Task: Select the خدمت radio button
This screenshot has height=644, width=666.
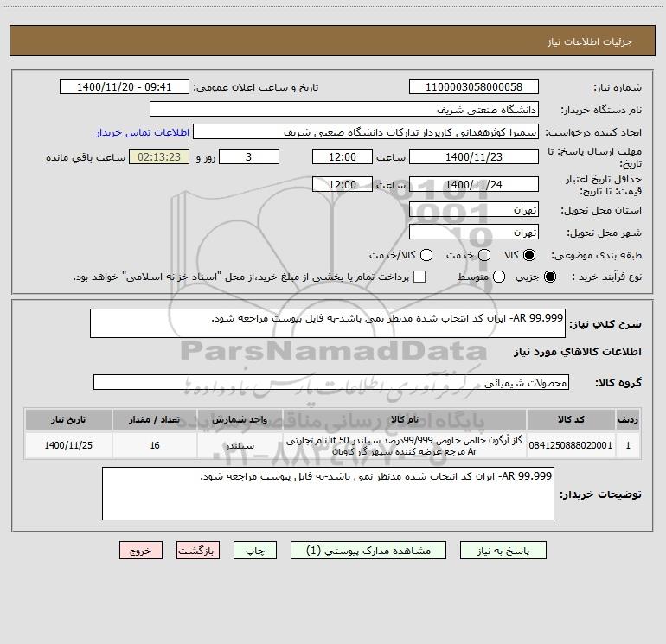Action: tap(484, 255)
